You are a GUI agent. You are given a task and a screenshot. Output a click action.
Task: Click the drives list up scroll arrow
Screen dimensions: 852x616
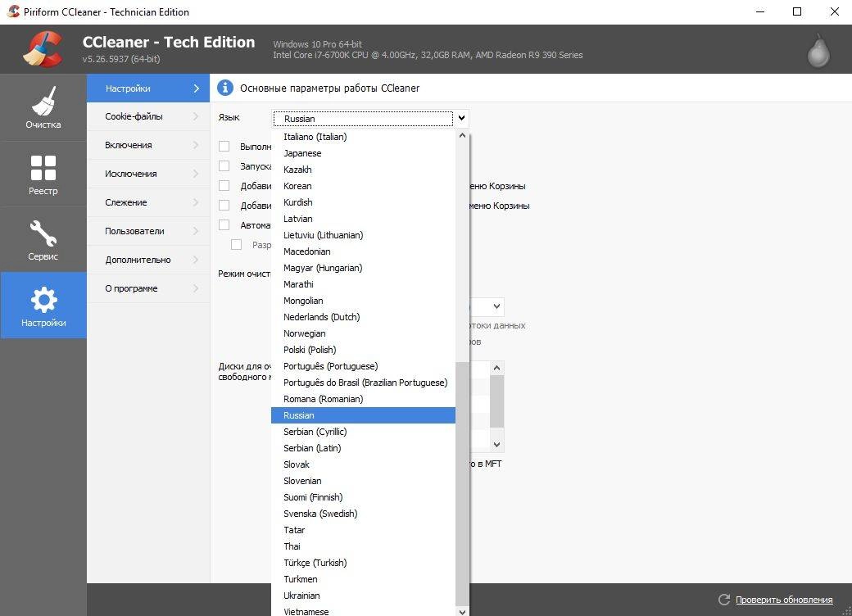tap(496, 368)
